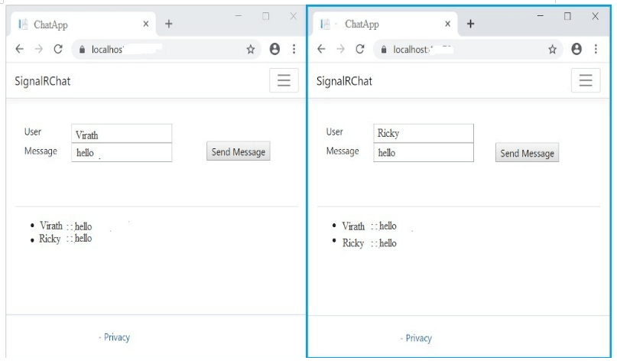Toggle hamburger navbar menu in left window
Viewport: 617px width, 364px height.
pos(284,80)
